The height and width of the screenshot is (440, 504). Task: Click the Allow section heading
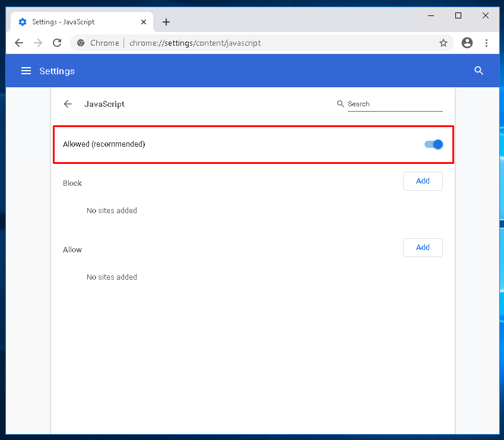pos(72,250)
